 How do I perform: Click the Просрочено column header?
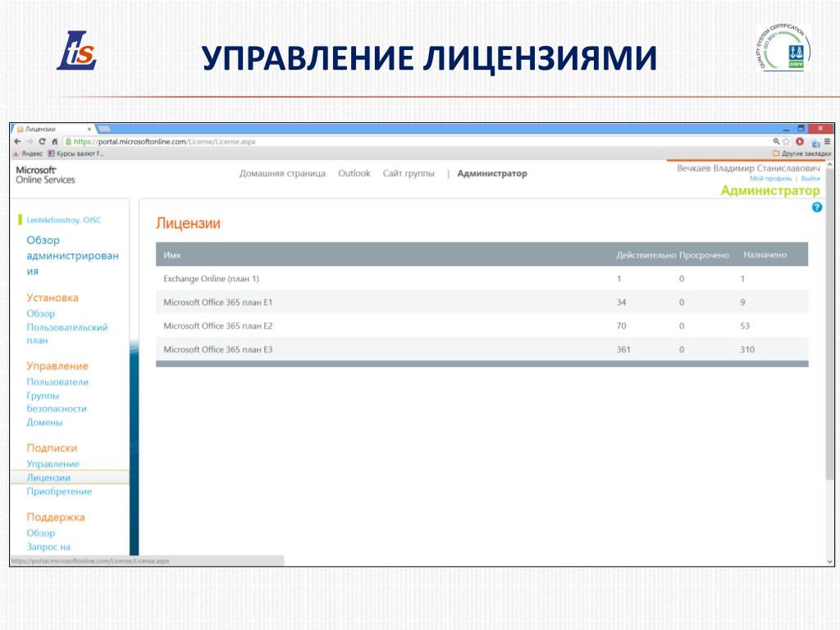pyautogui.click(x=704, y=255)
